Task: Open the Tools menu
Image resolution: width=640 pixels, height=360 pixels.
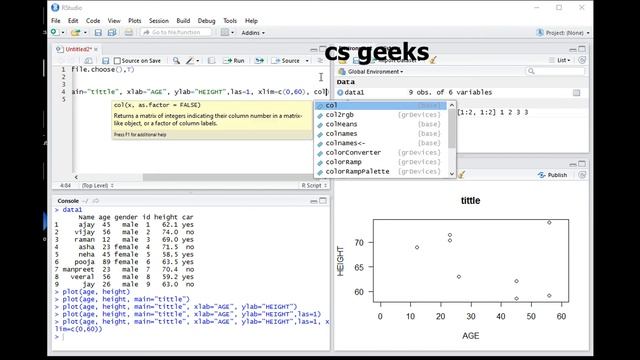Action: (x=230, y=20)
